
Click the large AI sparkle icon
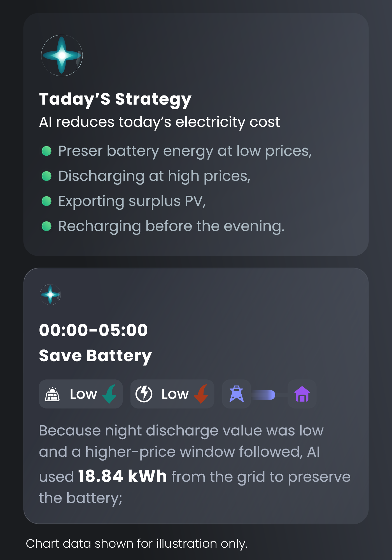(x=62, y=55)
